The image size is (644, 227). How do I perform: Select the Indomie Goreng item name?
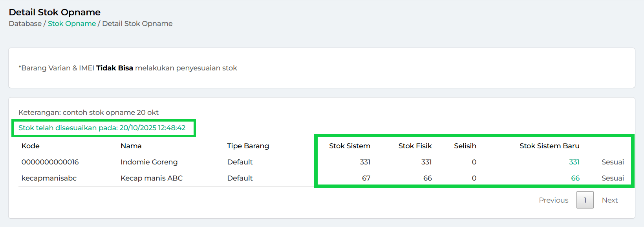click(149, 162)
